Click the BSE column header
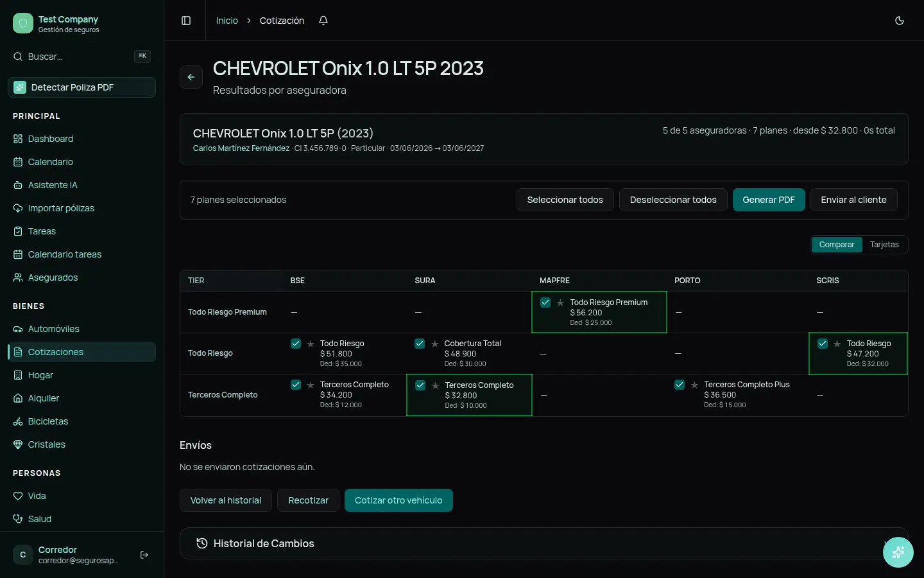The width and height of the screenshot is (924, 578). (297, 281)
